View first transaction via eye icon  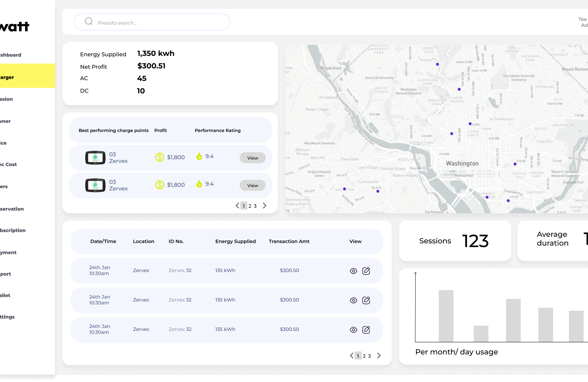[x=354, y=271]
